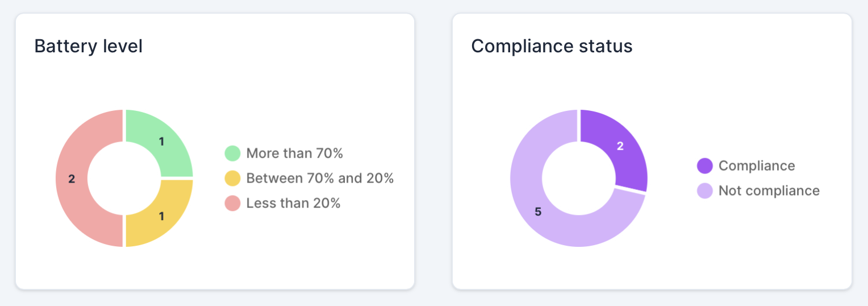Screen dimensions: 868x306
Task: Click the number 5 on compliance chart
Action: click(x=538, y=212)
